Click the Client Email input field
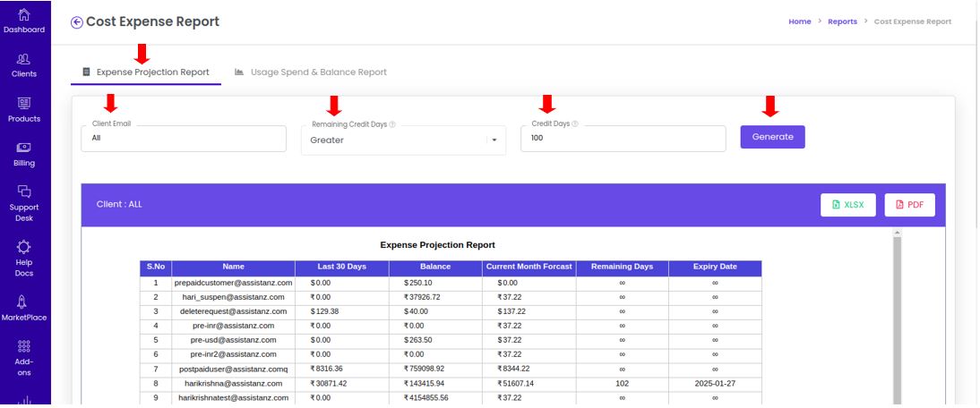Screen dimensions: 980x408 coord(184,139)
